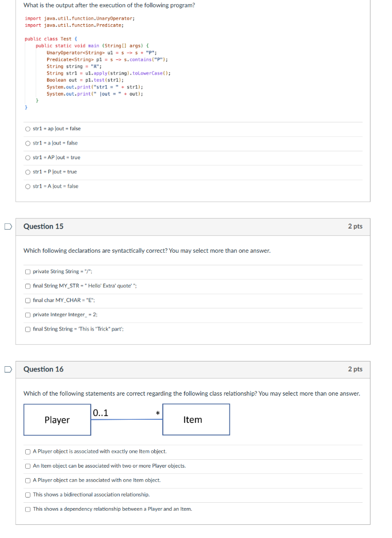This screenshot has height=538, width=392.
Task: Select answer "str1 = P |out = true"
Action: (x=27, y=171)
